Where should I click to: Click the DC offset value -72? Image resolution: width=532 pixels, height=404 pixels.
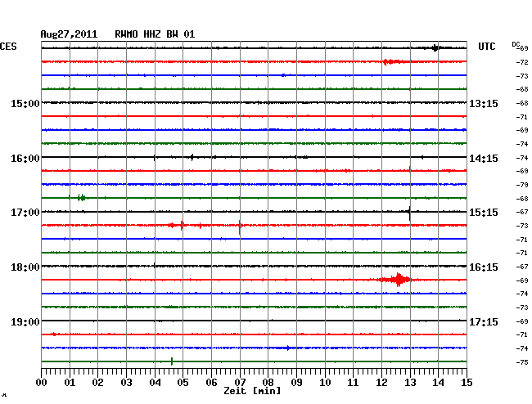522,62
